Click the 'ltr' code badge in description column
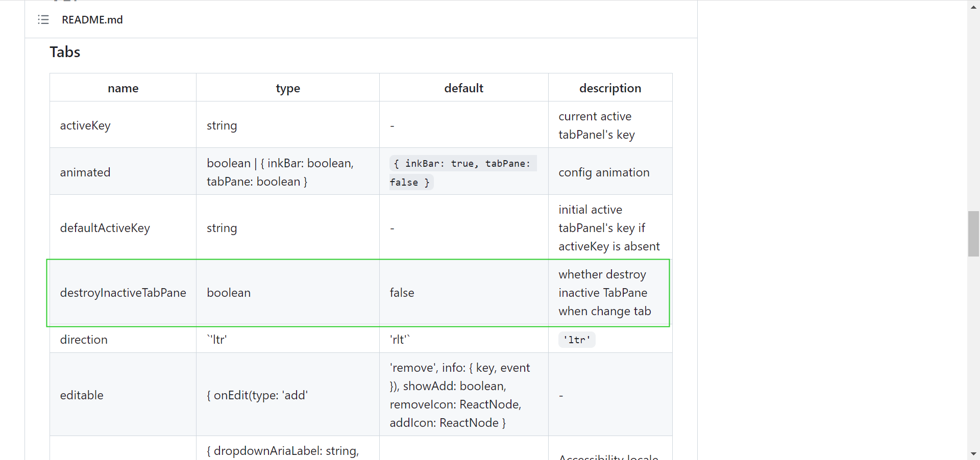980x460 pixels. pyautogui.click(x=576, y=340)
